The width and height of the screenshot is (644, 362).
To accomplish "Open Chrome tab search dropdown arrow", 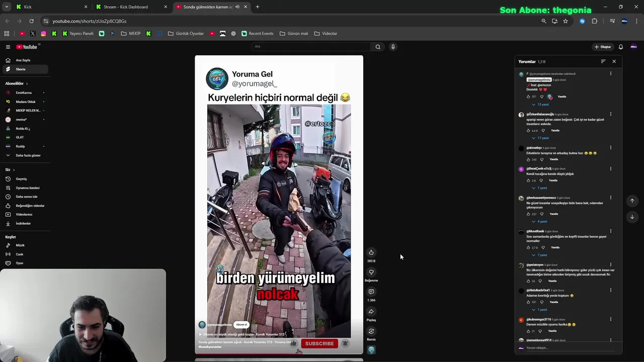I will (7, 7).
